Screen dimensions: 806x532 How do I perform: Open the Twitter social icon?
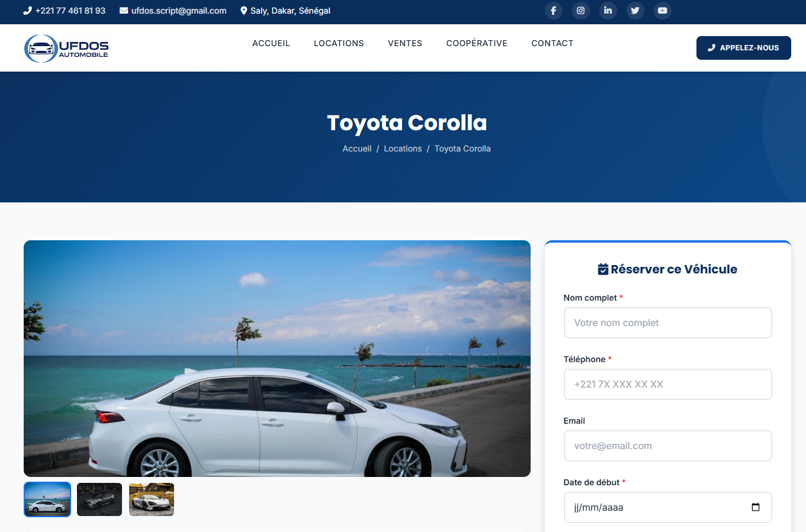[635, 11]
